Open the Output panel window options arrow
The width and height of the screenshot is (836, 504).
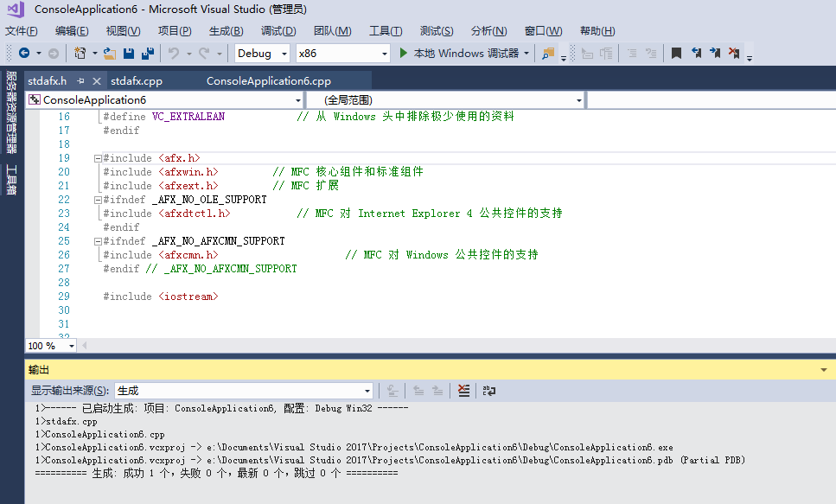coord(824,370)
